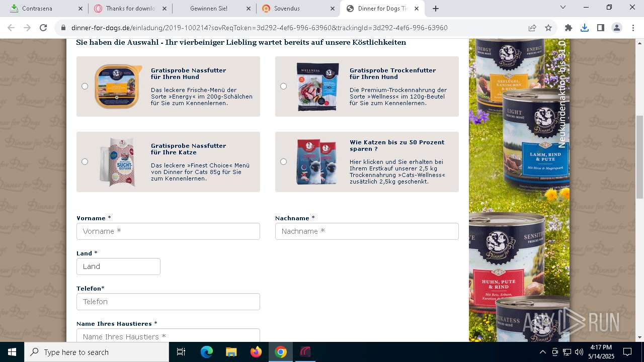Bookmark this page with the star
Viewport: 644px width, 362px height.
tap(548, 28)
